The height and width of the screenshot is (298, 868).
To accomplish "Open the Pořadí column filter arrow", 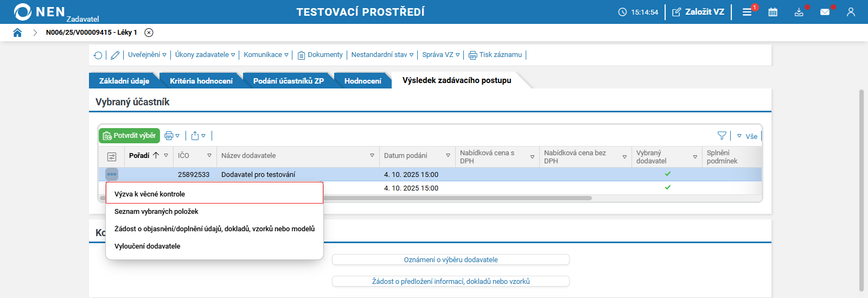I will point(166,155).
